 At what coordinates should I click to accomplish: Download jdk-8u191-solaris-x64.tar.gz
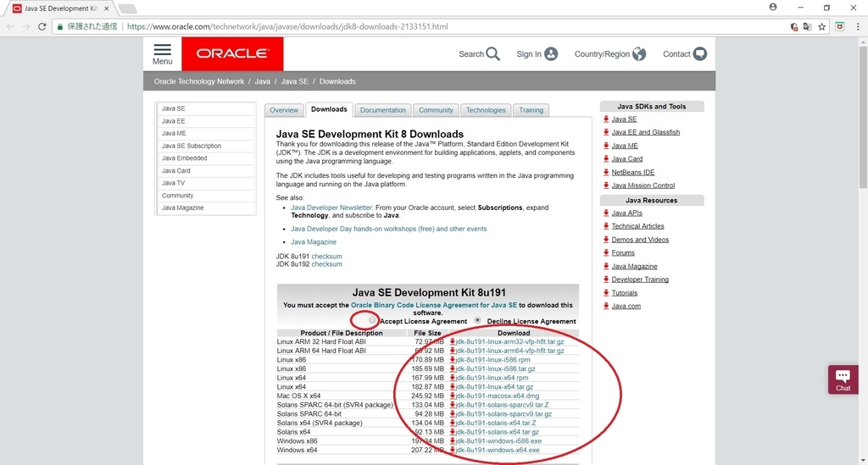click(x=497, y=432)
